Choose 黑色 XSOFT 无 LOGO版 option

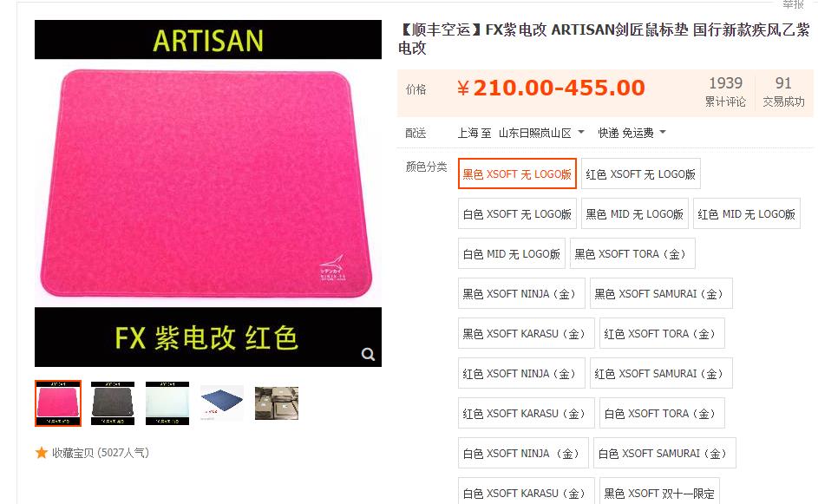click(517, 173)
